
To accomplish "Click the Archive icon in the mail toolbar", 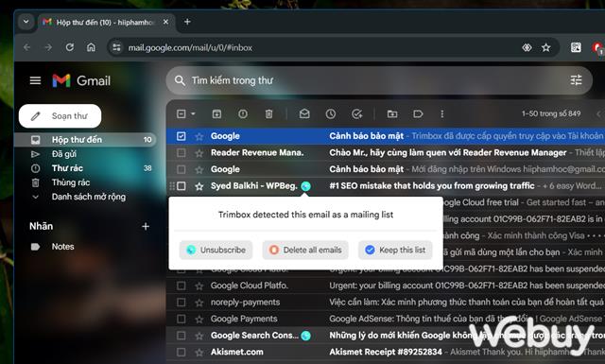I will point(216,113).
